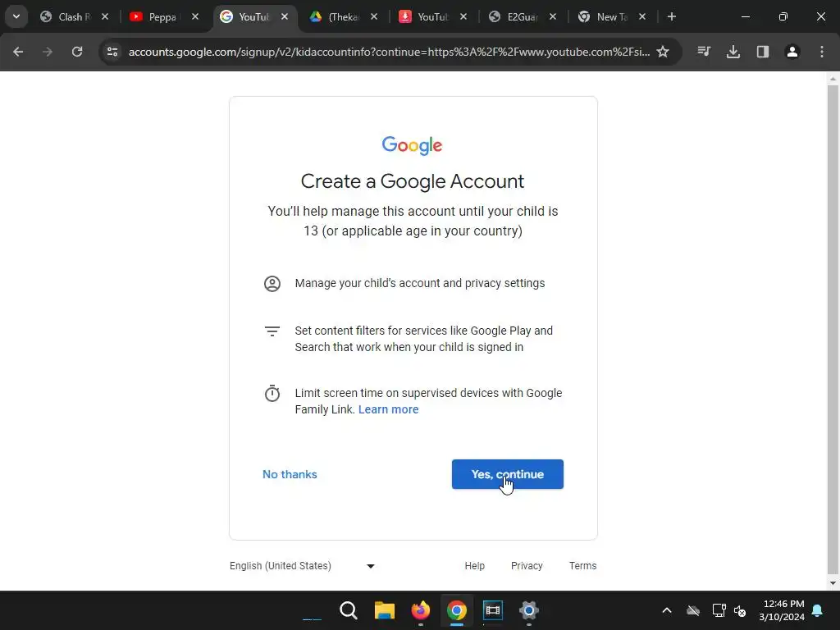The image size is (840, 630).
Task: Open the taskbar clock showing 12:46 PM
Action: pos(782,610)
